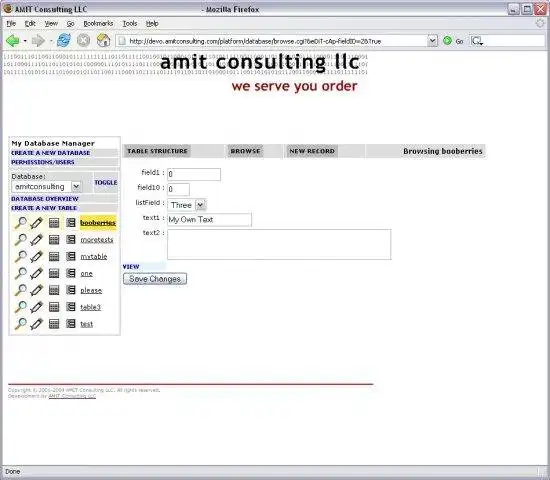Screen dimensions: 550x480
Task: Click grid icon for table 'please'
Action: click(x=54, y=290)
